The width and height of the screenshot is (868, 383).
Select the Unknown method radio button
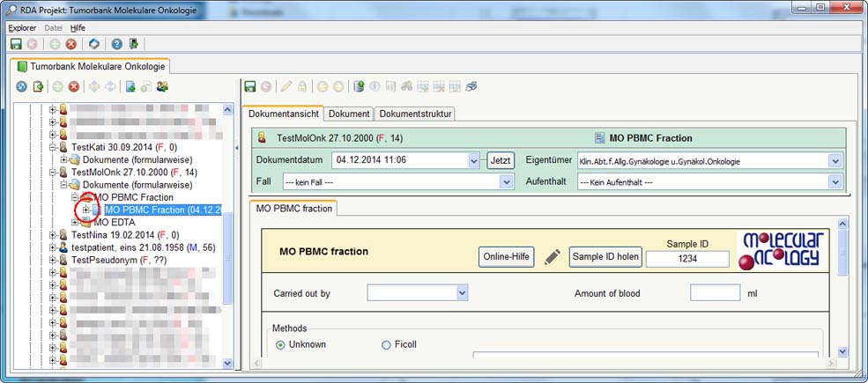pos(281,345)
